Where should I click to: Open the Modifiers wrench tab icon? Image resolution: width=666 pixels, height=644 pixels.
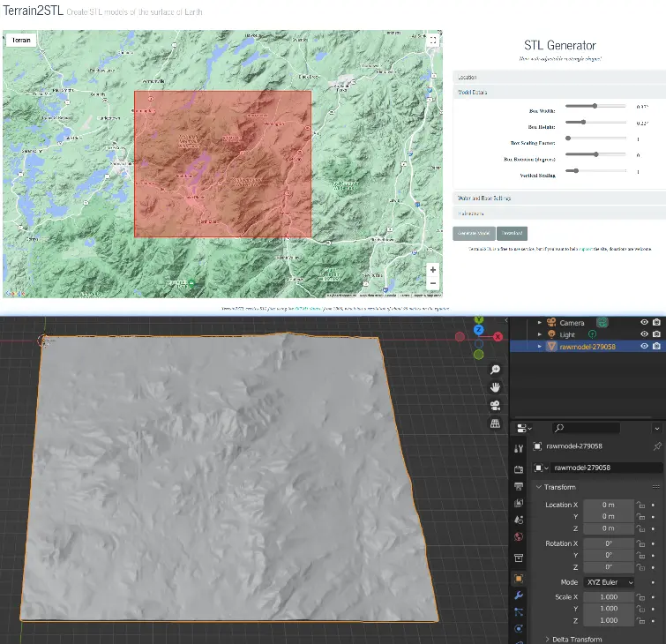[519, 595]
